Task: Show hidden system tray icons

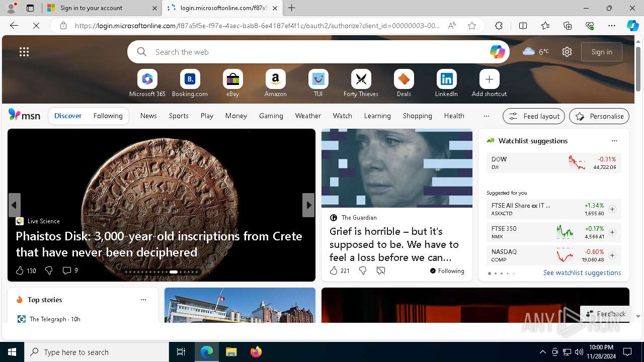Action: click(x=542, y=352)
